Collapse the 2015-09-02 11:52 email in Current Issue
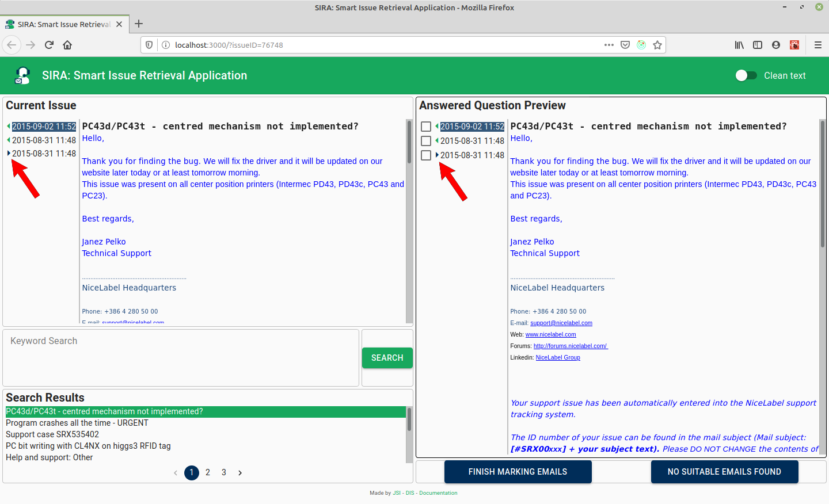 point(9,127)
